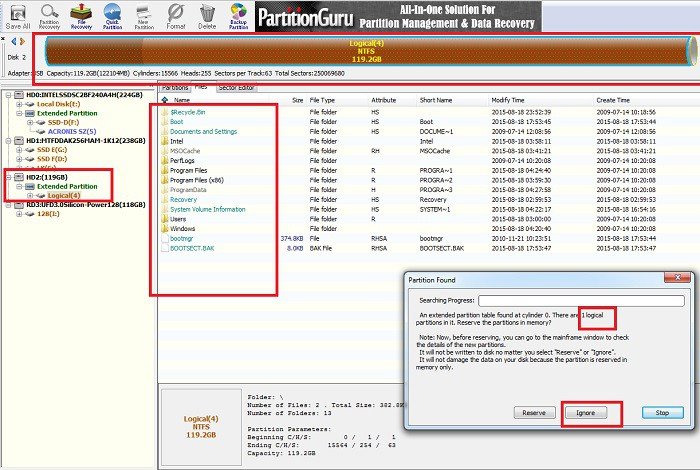Select the Recovery folder row

[183, 200]
